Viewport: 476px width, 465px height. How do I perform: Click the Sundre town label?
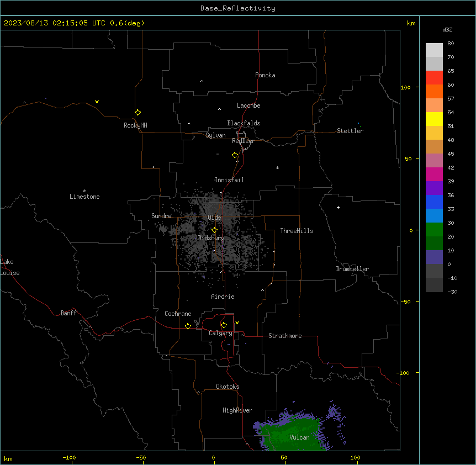[x=161, y=216]
